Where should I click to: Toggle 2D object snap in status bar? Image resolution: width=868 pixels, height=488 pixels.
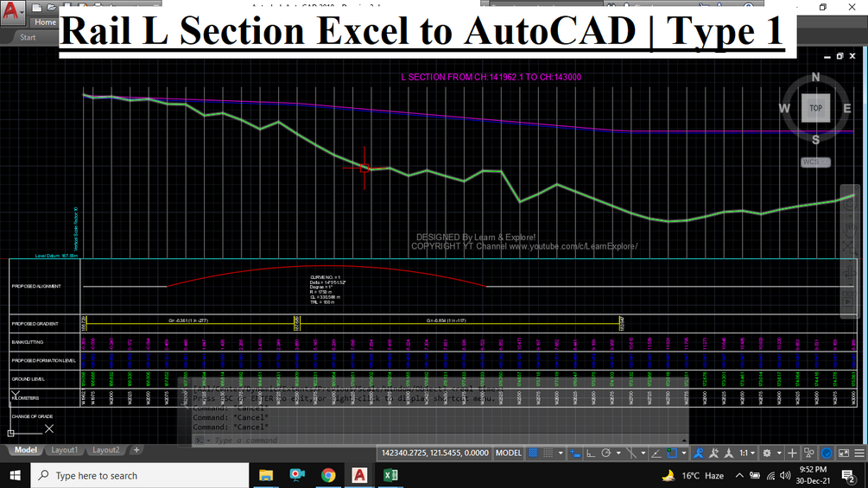[672, 453]
